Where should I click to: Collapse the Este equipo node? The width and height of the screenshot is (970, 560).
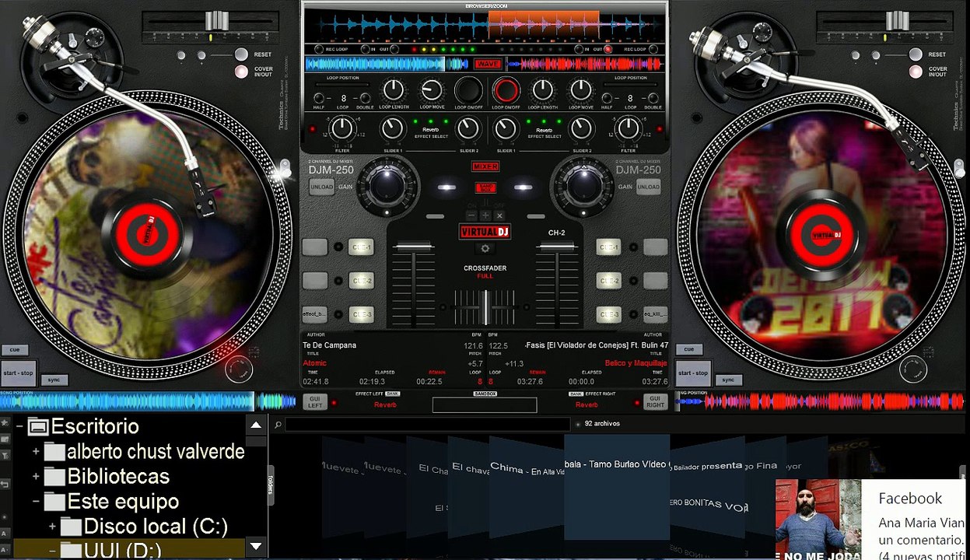[36, 501]
